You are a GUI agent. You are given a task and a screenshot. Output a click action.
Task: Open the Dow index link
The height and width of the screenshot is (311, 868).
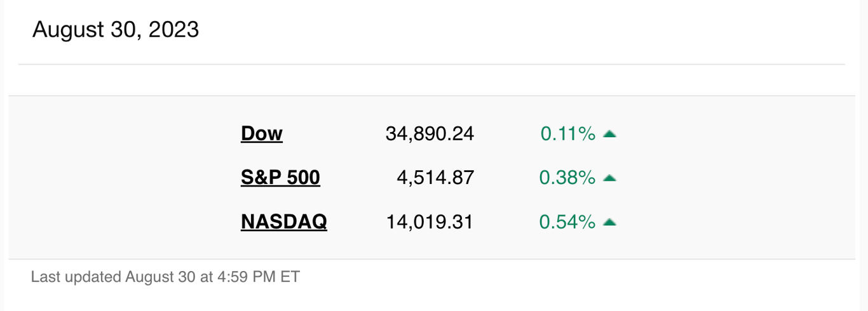coord(262,133)
